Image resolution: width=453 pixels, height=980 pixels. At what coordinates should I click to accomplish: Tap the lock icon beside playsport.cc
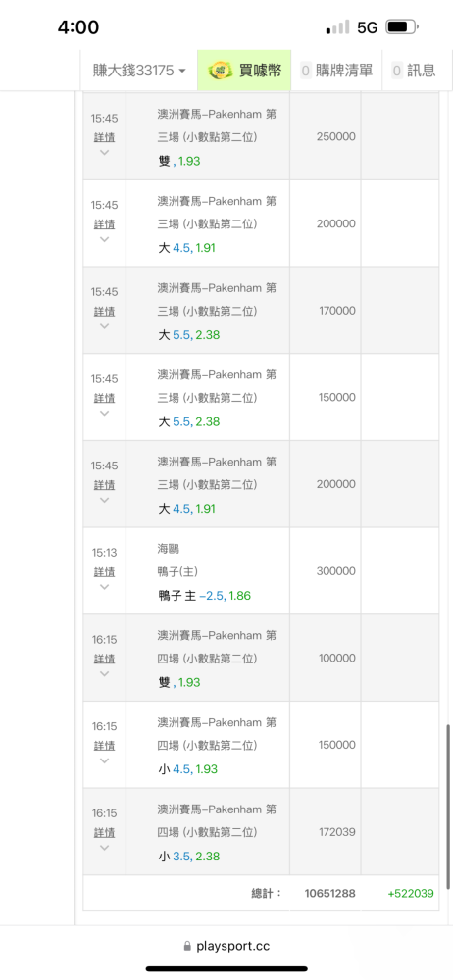point(187,947)
